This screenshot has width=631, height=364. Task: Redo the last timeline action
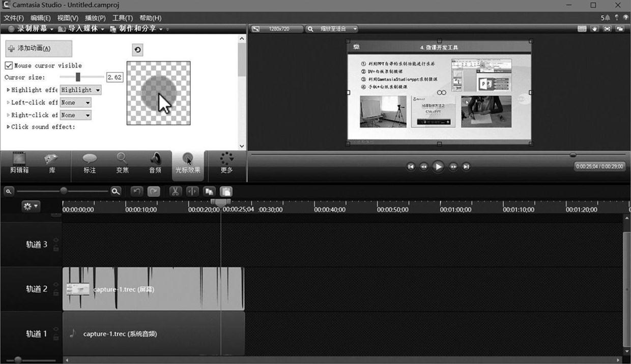point(154,191)
